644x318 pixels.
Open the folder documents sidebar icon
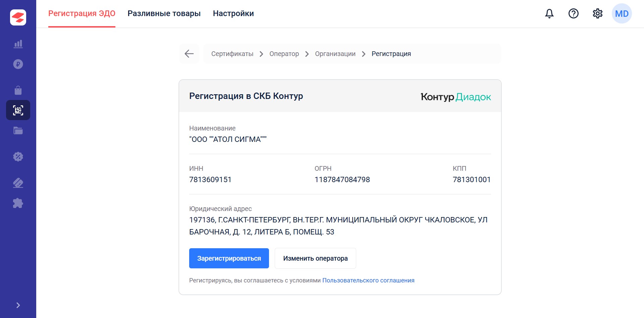[x=18, y=130]
